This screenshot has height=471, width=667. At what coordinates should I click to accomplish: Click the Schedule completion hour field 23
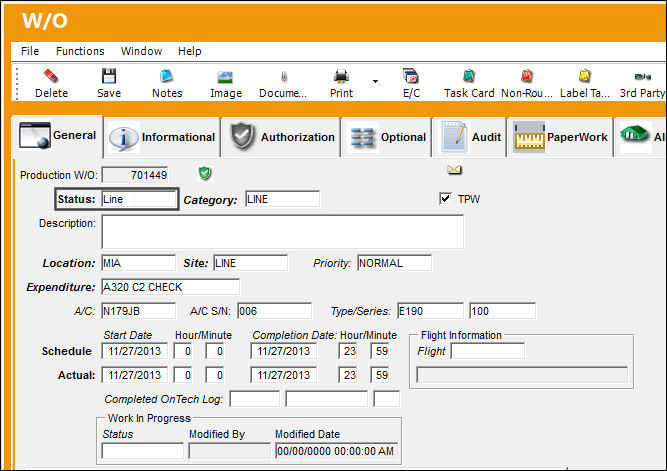click(x=350, y=351)
